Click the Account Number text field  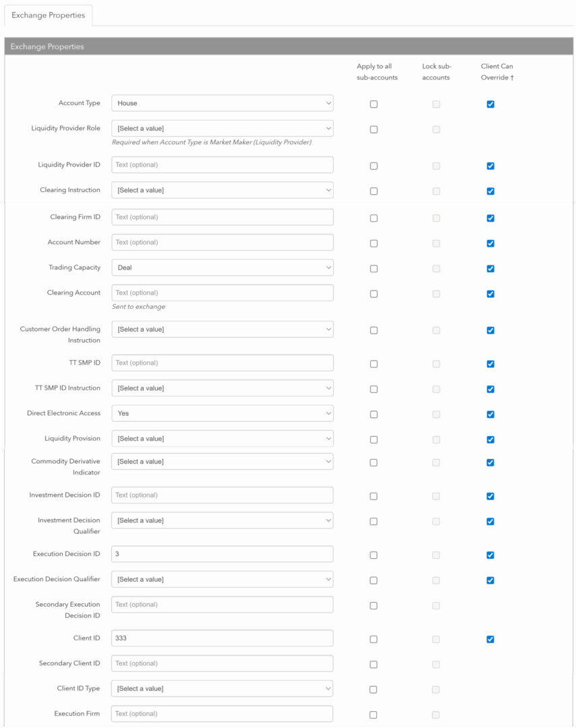tap(223, 243)
